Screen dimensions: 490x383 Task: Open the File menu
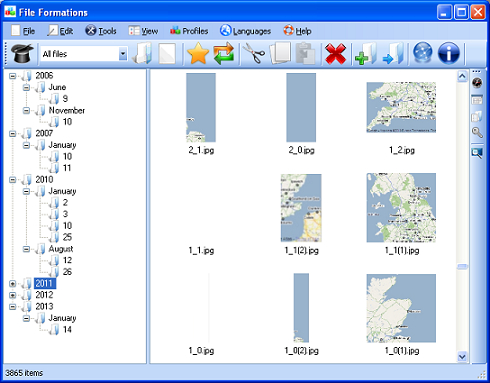pyautogui.click(x=23, y=31)
